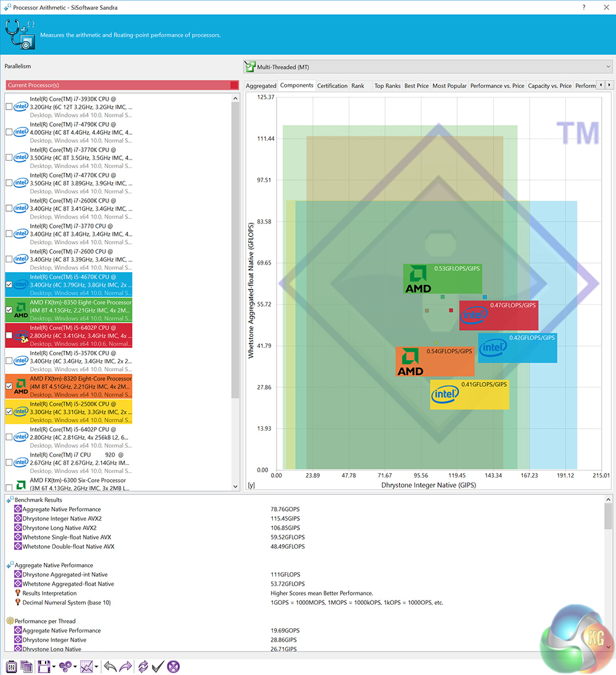Screen dimensions: 616x675
Task: Click the Dhrystone Integer Native AVX2 icon
Action: [18, 519]
